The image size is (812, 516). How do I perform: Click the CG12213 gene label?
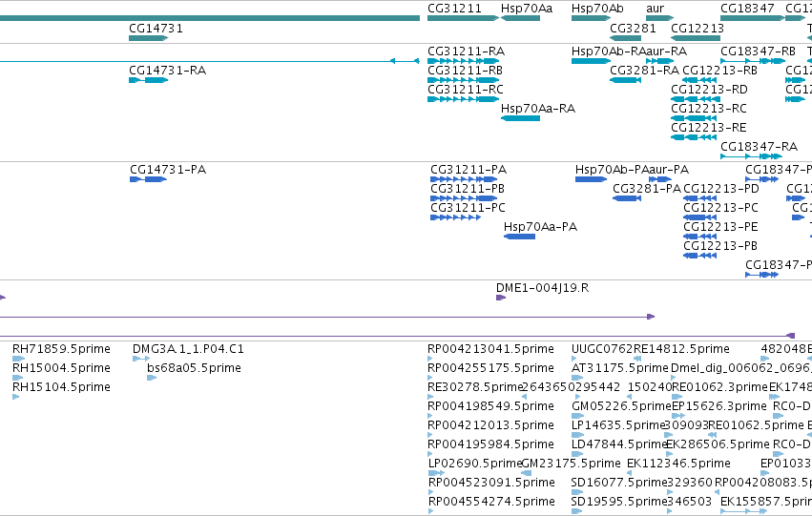click(x=697, y=29)
